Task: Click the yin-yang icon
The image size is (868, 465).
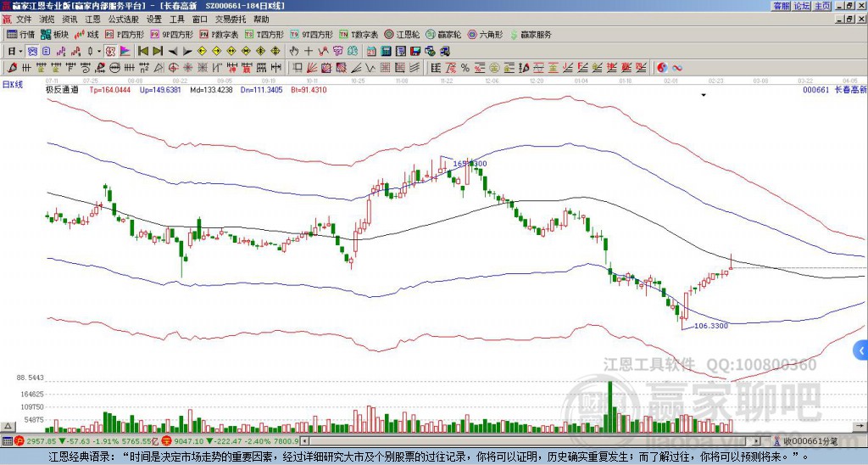Action: 662,68
